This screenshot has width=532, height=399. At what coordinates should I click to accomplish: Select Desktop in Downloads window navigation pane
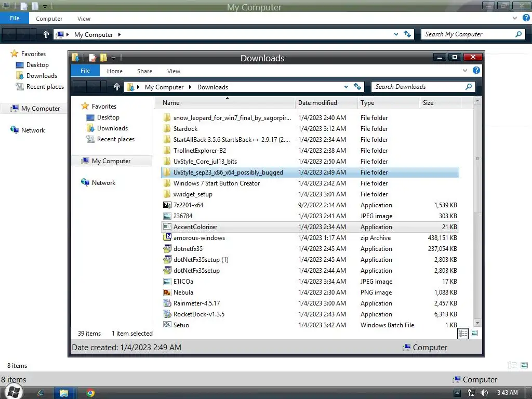(x=108, y=117)
